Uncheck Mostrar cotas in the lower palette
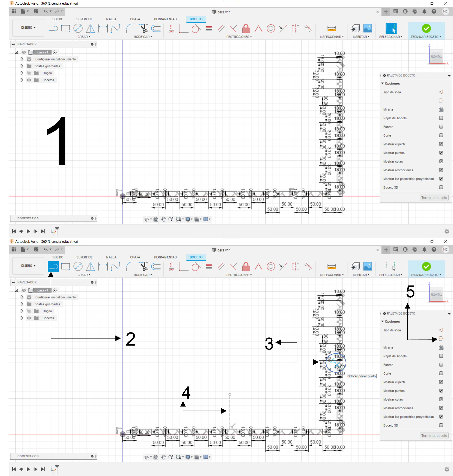Screen dimensions: 453x476 tap(441, 399)
